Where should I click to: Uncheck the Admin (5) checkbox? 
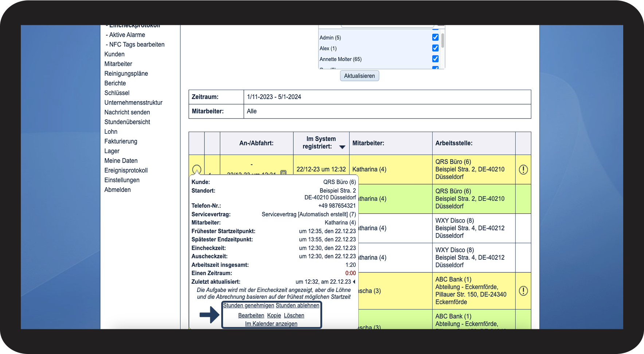[x=435, y=38]
